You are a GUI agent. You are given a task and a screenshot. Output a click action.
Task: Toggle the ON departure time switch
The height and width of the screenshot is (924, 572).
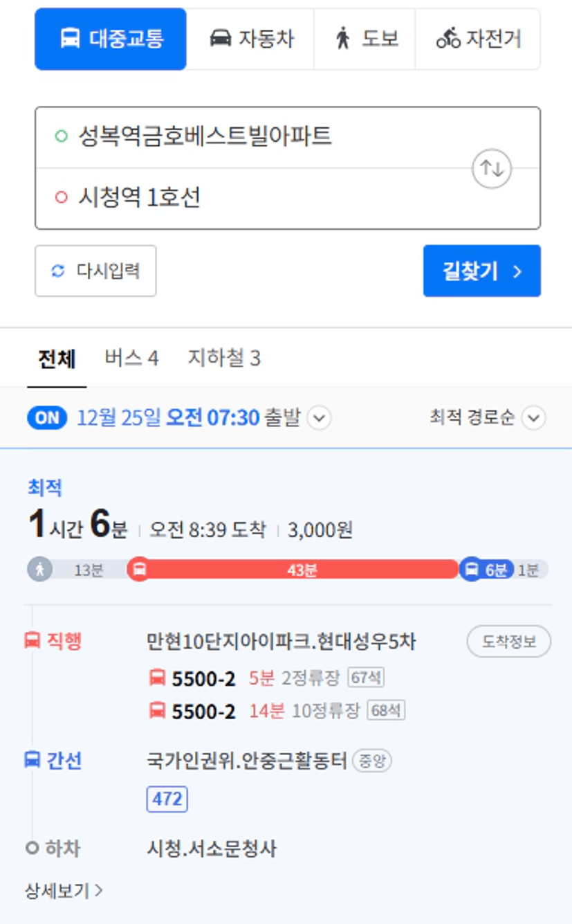47,418
